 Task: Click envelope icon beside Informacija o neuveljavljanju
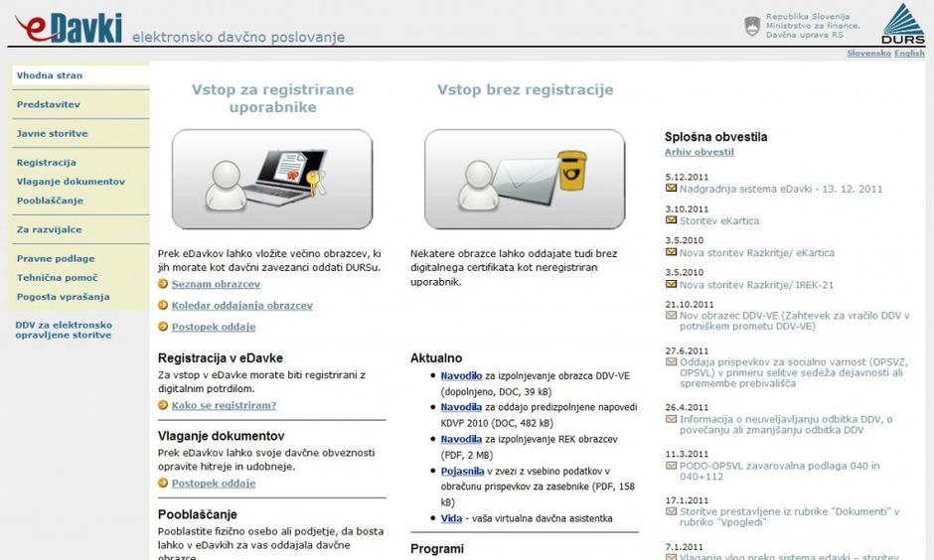tap(672, 419)
